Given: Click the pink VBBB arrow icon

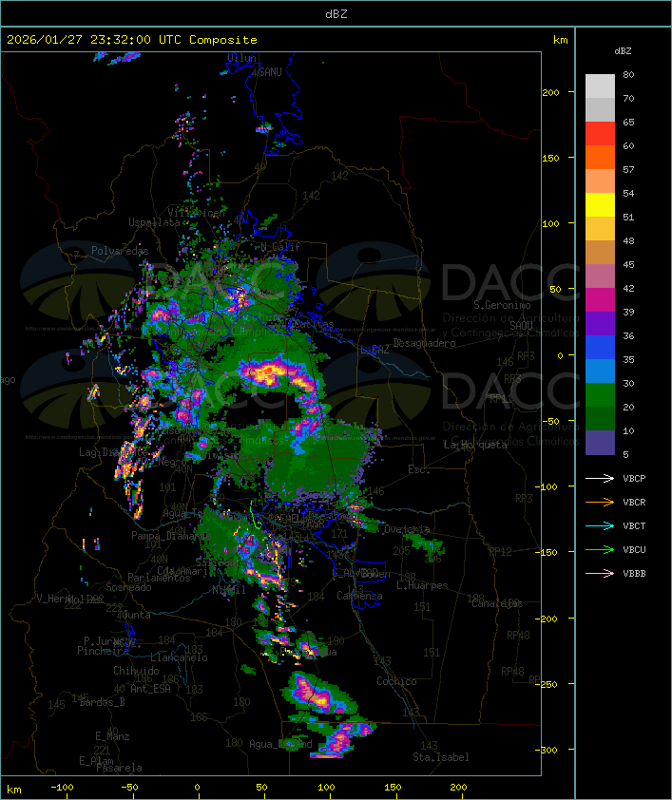Looking at the screenshot, I should 600,573.
